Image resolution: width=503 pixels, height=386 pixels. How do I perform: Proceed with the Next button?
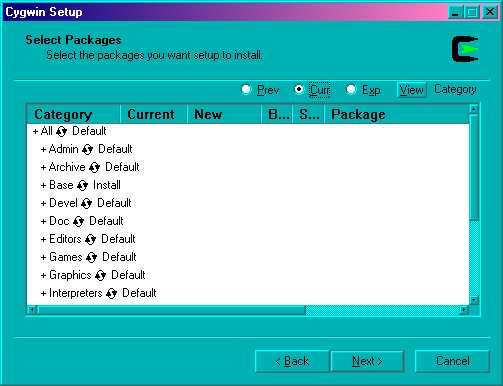(x=367, y=361)
